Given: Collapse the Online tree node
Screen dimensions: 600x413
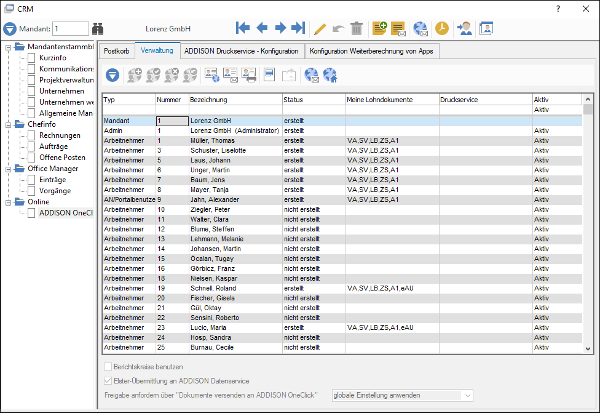Looking at the screenshot, I should tap(8, 202).
